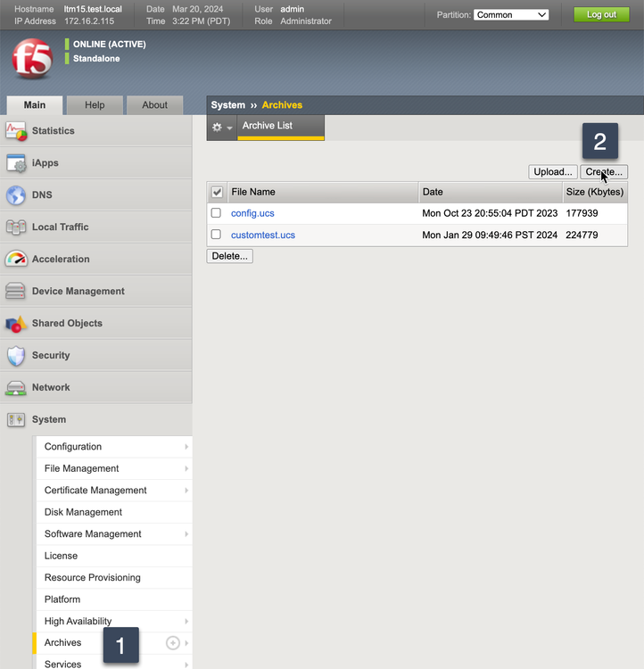
Task: Switch to the Main tab
Action: pos(35,105)
